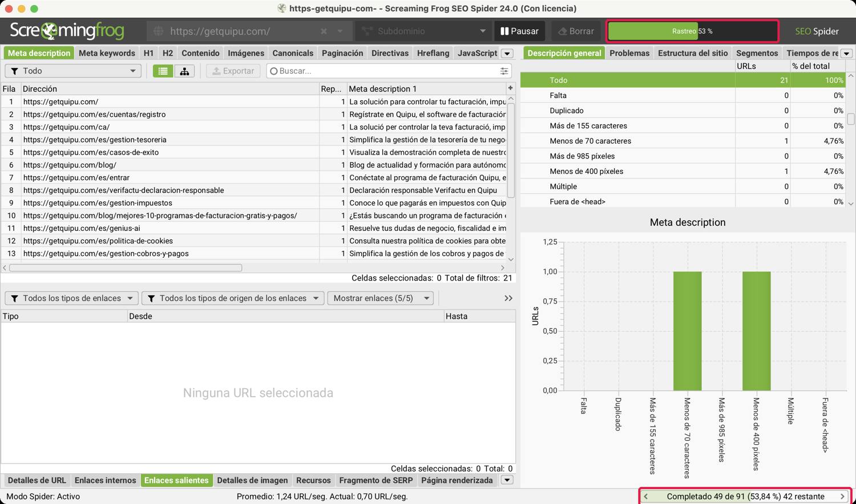Screen dimensions: 856x504
Task: Click the crawl progress bar at 53%
Action: click(692, 31)
